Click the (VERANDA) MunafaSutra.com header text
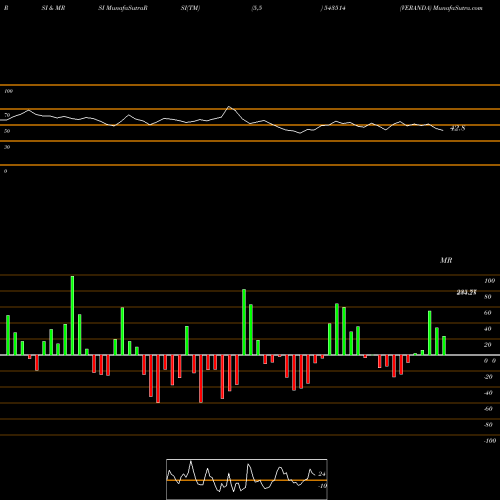500x500 pixels. 441,8
